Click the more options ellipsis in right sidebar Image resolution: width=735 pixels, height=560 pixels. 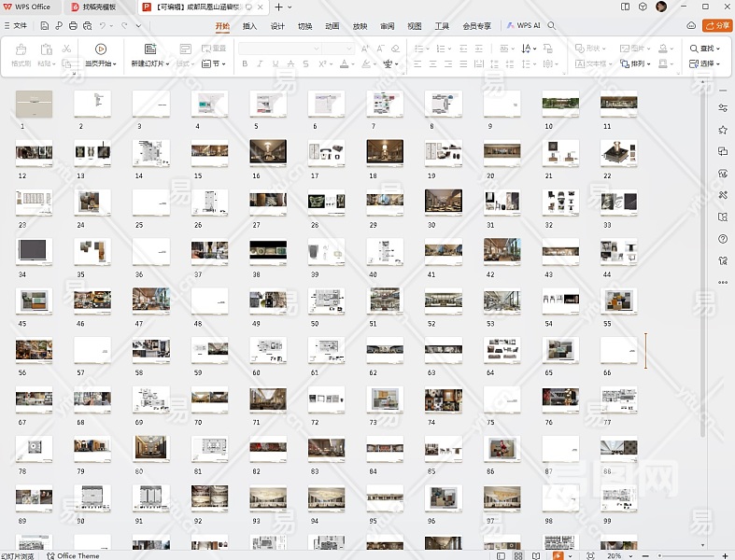(x=723, y=282)
